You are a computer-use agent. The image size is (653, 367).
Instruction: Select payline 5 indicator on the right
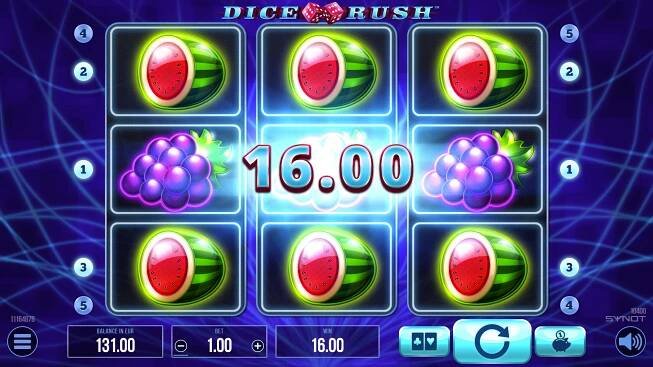pyautogui.click(x=569, y=33)
